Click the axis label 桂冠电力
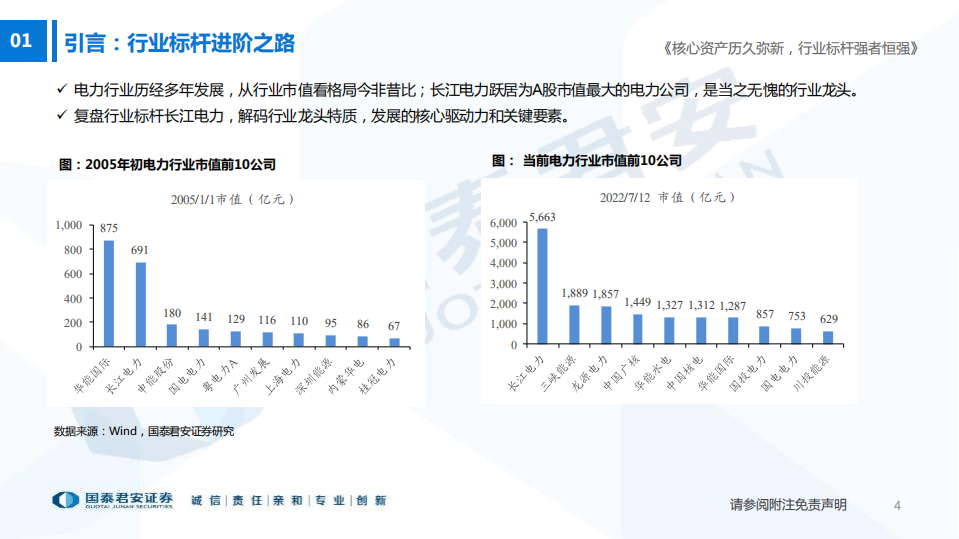 [377, 375]
